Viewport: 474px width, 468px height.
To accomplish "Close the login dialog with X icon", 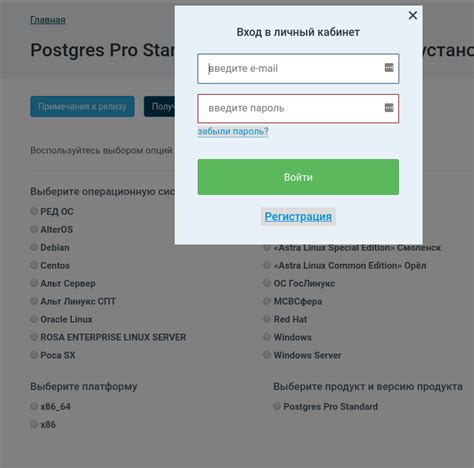I will 413,15.
